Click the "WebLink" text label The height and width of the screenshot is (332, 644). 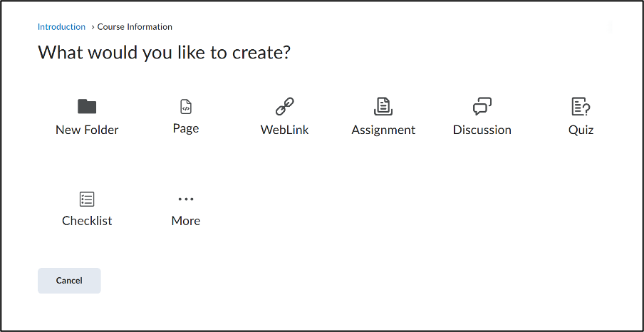point(285,130)
